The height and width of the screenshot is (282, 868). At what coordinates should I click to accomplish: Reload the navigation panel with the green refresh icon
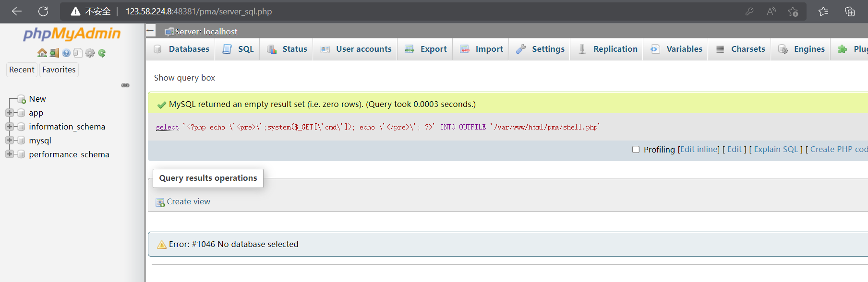102,53
